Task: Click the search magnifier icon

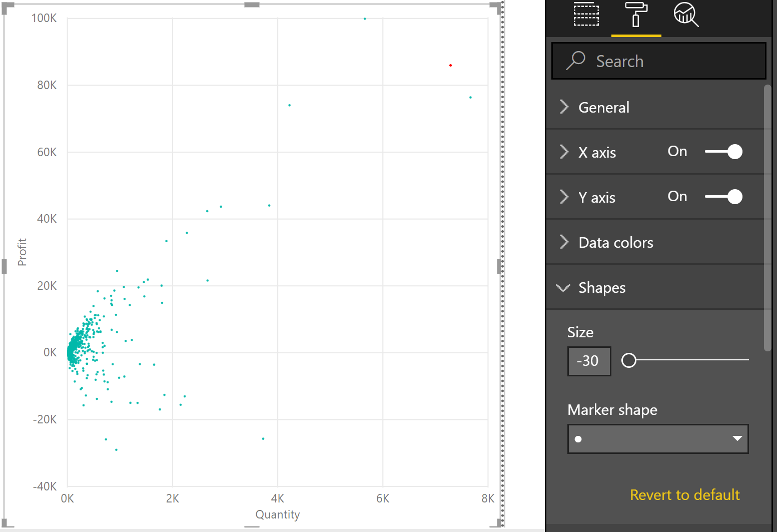Action: tap(575, 60)
